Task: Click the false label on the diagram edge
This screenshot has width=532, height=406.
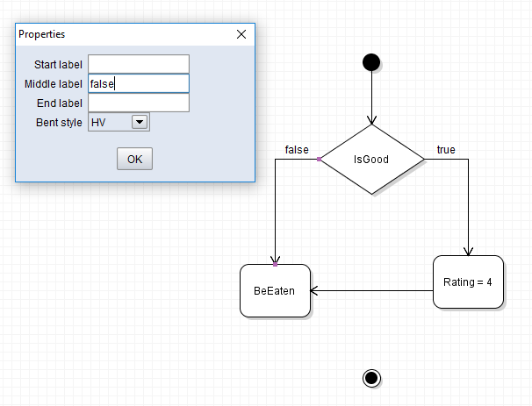Action: [297, 150]
